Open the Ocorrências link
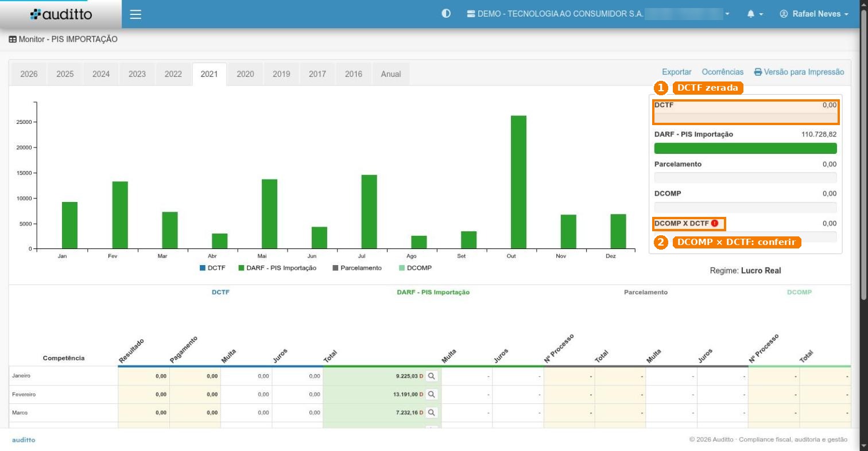The width and height of the screenshot is (868, 451). coord(723,72)
